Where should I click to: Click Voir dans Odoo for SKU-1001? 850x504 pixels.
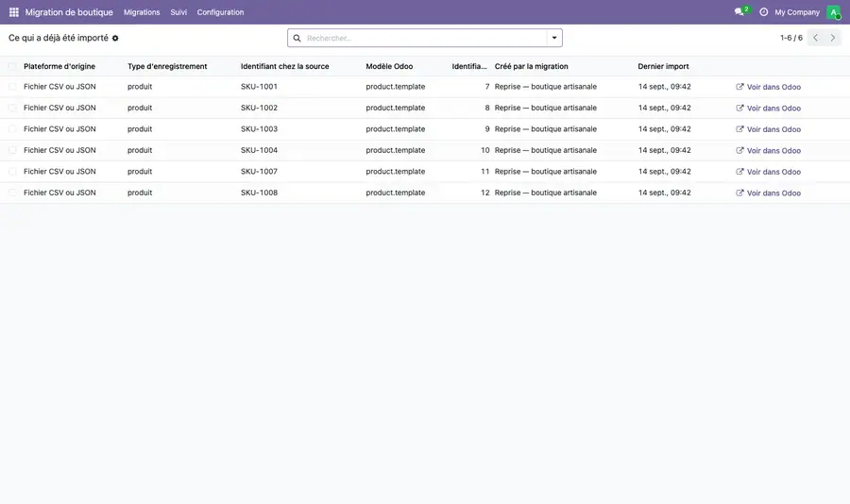coord(768,87)
